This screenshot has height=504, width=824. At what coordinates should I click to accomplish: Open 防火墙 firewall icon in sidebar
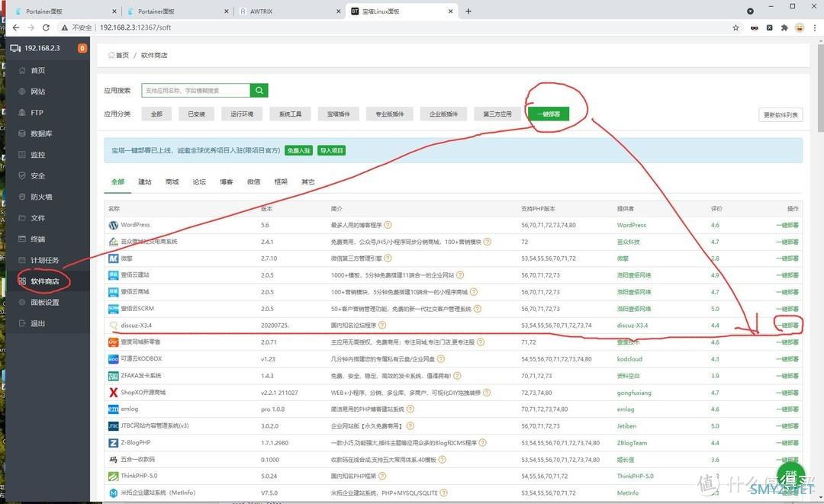click(22, 197)
